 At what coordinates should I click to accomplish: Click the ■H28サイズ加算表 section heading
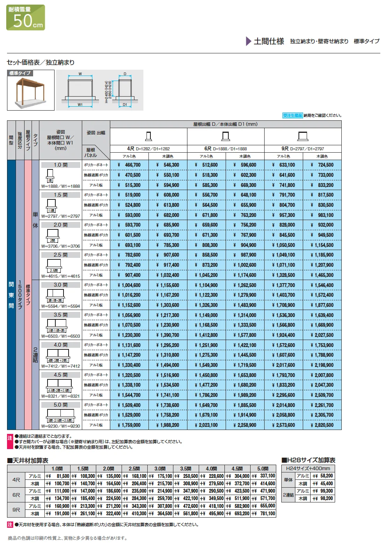308,460
